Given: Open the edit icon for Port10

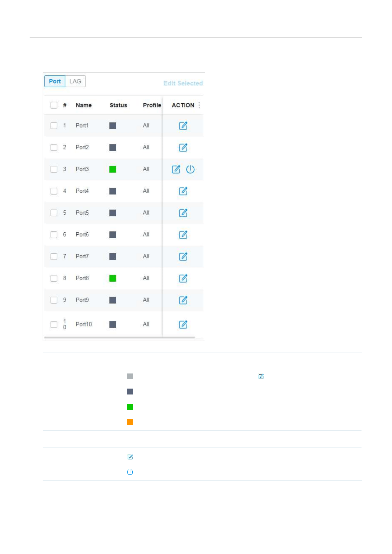Looking at the screenshot, I should 183,324.
